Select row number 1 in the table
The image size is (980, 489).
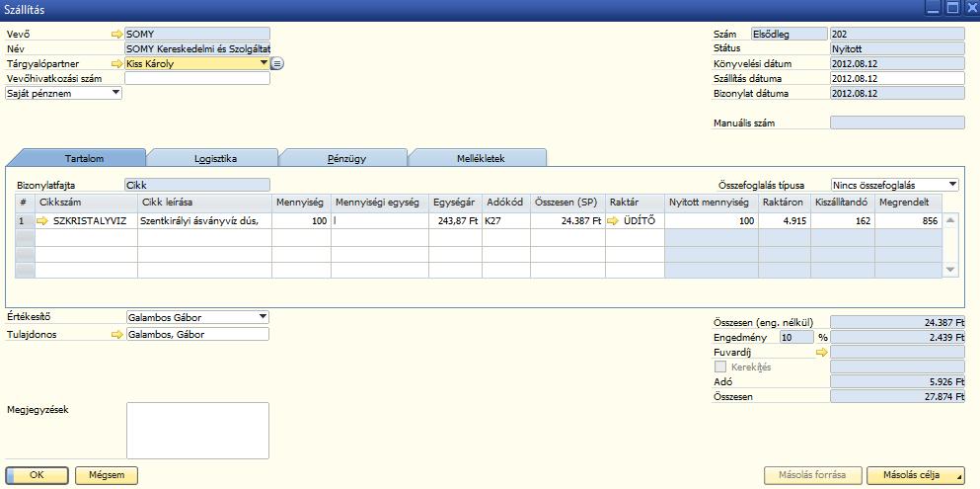click(25, 220)
